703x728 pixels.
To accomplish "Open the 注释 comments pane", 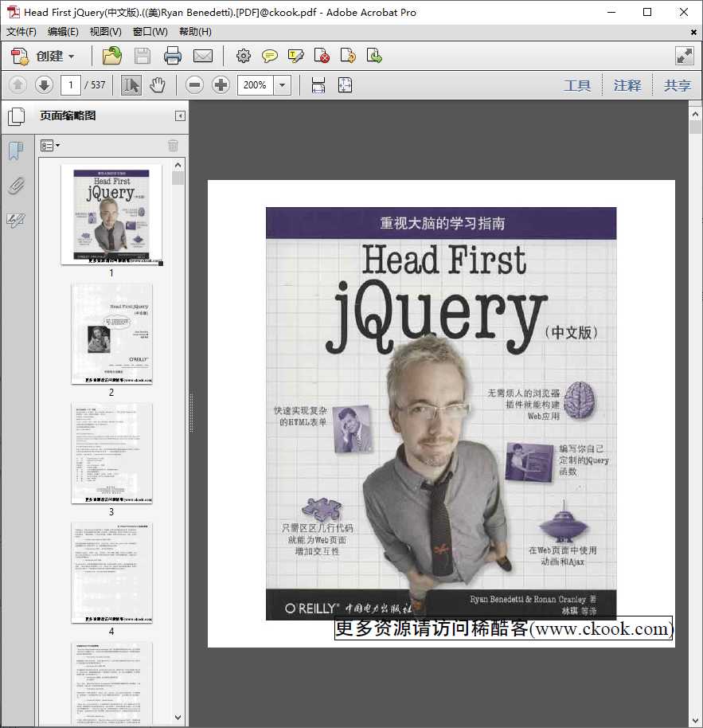I will (x=627, y=85).
